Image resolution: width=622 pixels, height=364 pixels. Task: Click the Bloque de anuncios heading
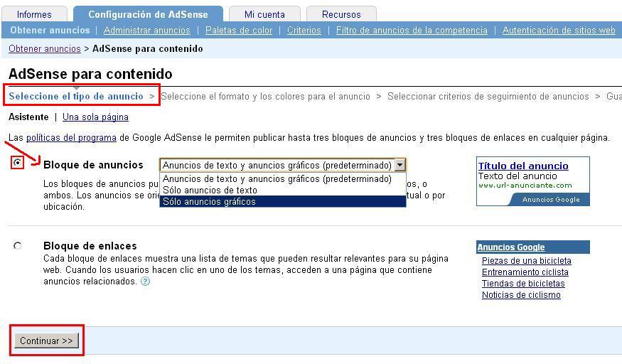(x=93, y=165)
